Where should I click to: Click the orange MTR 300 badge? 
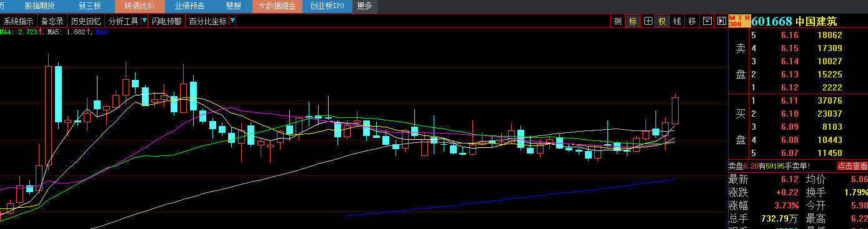point(739,21)
